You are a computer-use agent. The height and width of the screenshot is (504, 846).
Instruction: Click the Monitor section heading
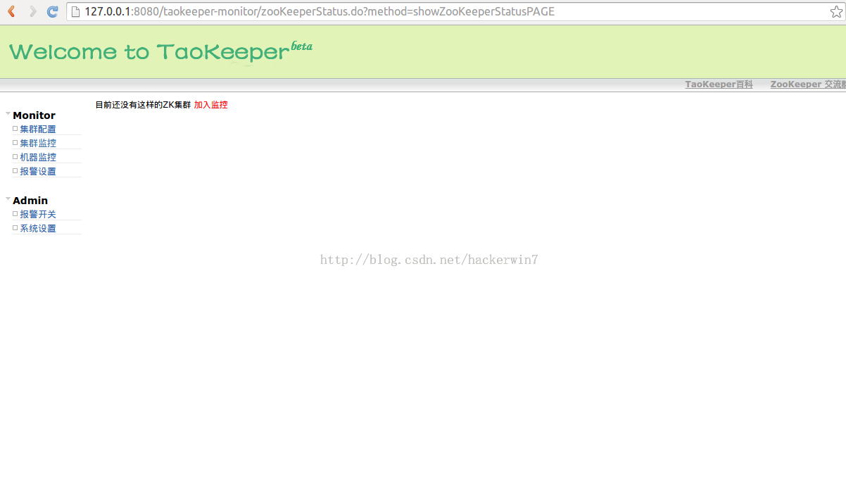(34, 115)
